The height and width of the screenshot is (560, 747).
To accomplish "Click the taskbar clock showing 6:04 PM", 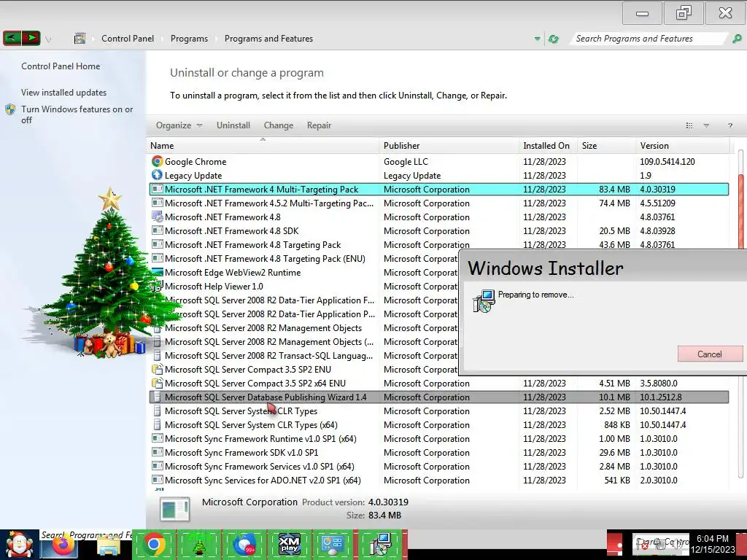I will pos(712,544).
